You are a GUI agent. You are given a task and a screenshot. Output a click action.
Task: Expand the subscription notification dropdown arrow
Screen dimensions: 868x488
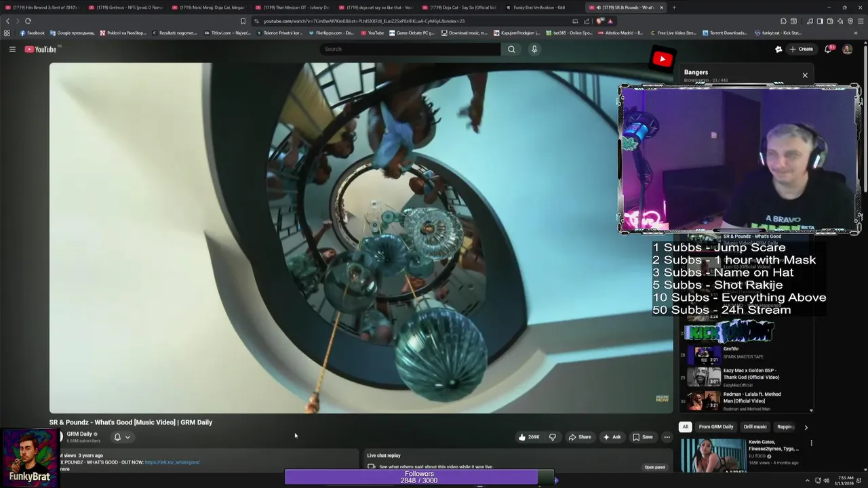(127, 437)
